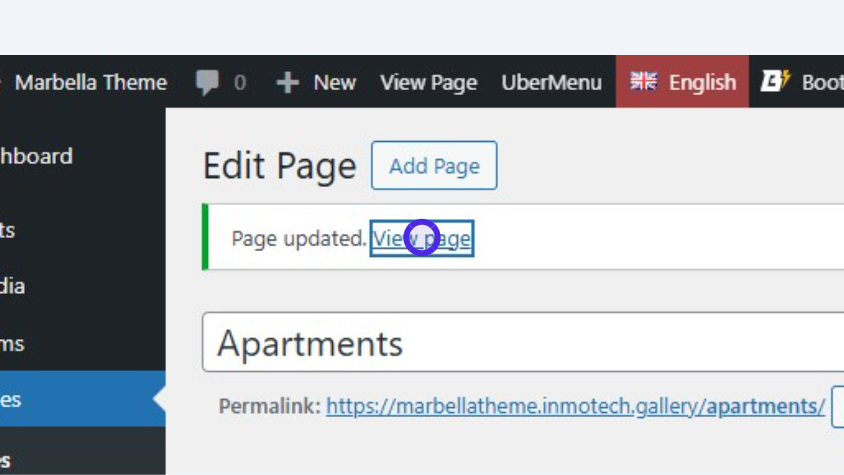Follow the View page link in notice
The image size is (844, 475).
tap(421, 238)
